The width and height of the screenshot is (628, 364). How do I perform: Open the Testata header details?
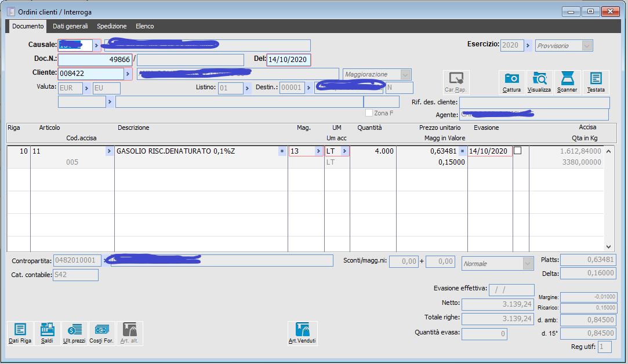(x=596, y=82)
